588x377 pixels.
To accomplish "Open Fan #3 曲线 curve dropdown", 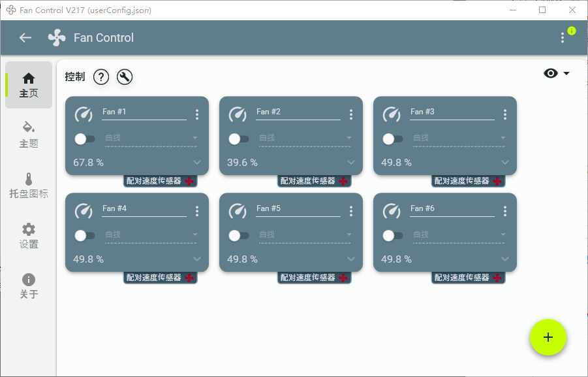I will [459, 138].
